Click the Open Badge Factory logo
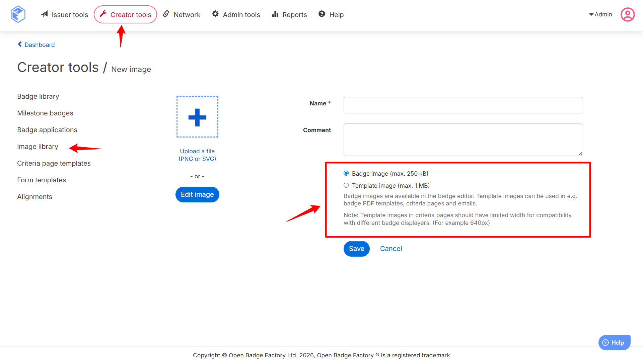The image size is (643, 364). click(18, 14)
